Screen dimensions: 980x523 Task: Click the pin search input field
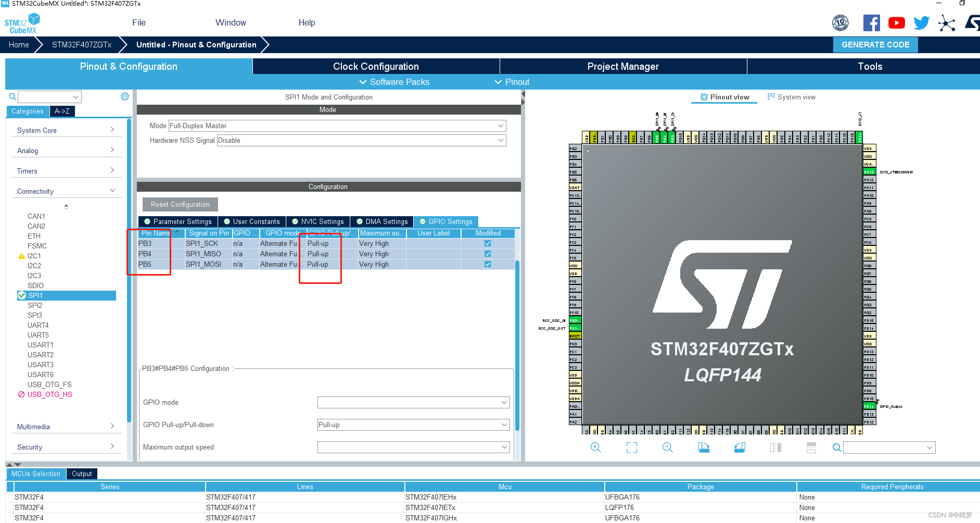click(889, 447)
